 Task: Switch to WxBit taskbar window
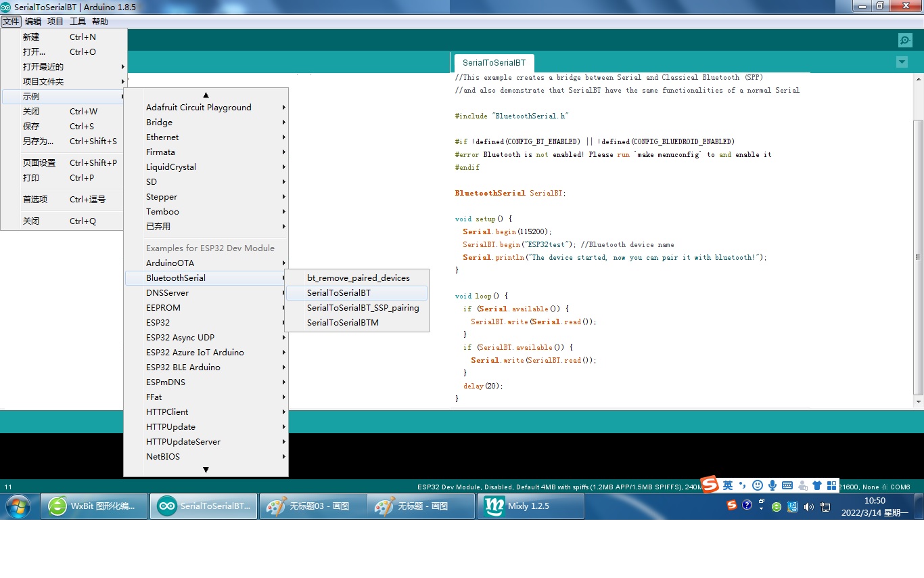(x=94, y=506)
